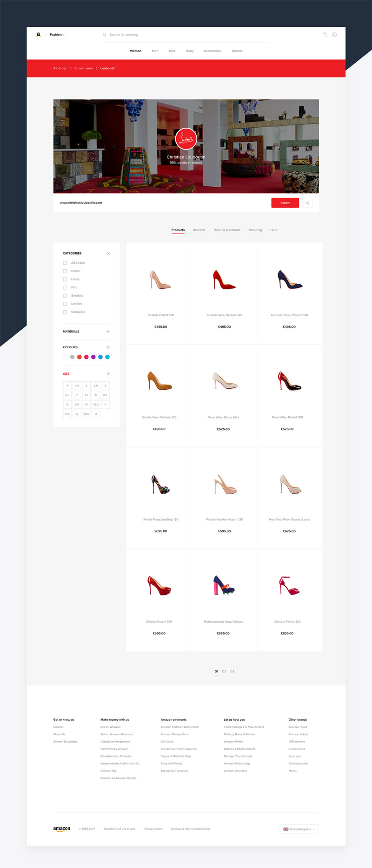Toggle the Flat category checkbox

coord(65,287)
